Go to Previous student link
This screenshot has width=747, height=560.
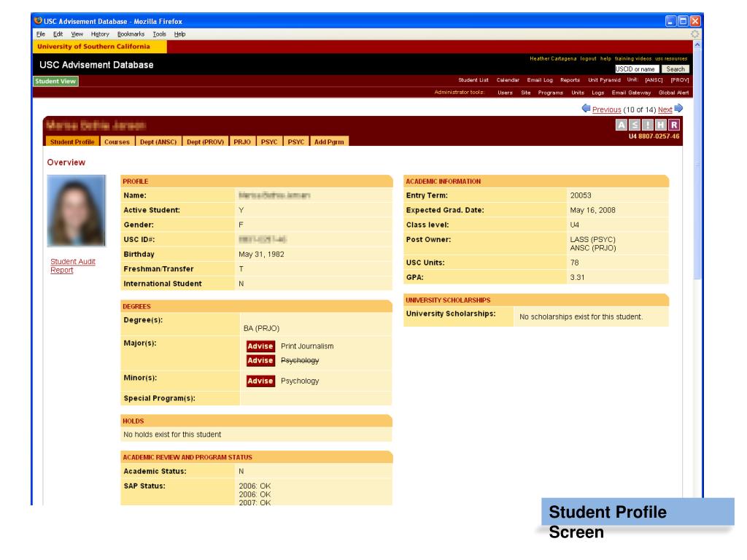pyautogui.click(x=606, y=109)
